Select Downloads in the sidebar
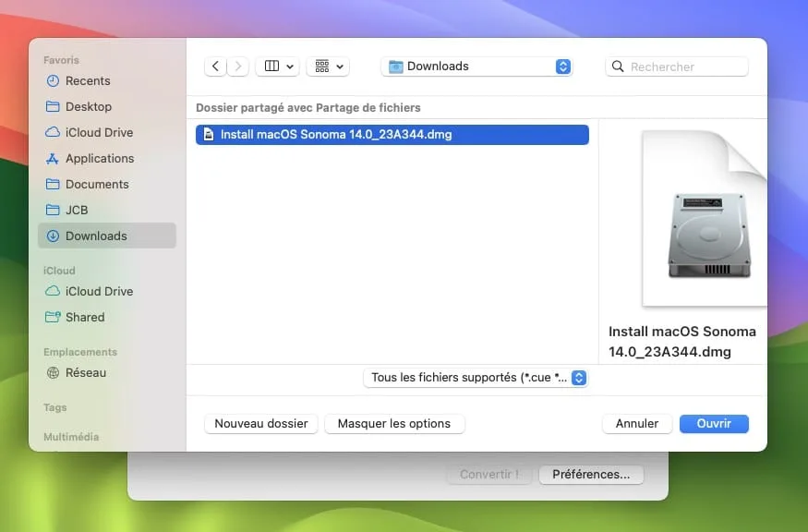This screenshot has width=808, height=532. point(107,236)
